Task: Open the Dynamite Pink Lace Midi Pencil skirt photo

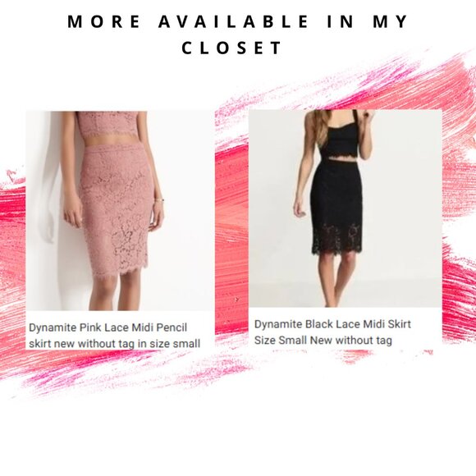Action: tap(120, 211)
